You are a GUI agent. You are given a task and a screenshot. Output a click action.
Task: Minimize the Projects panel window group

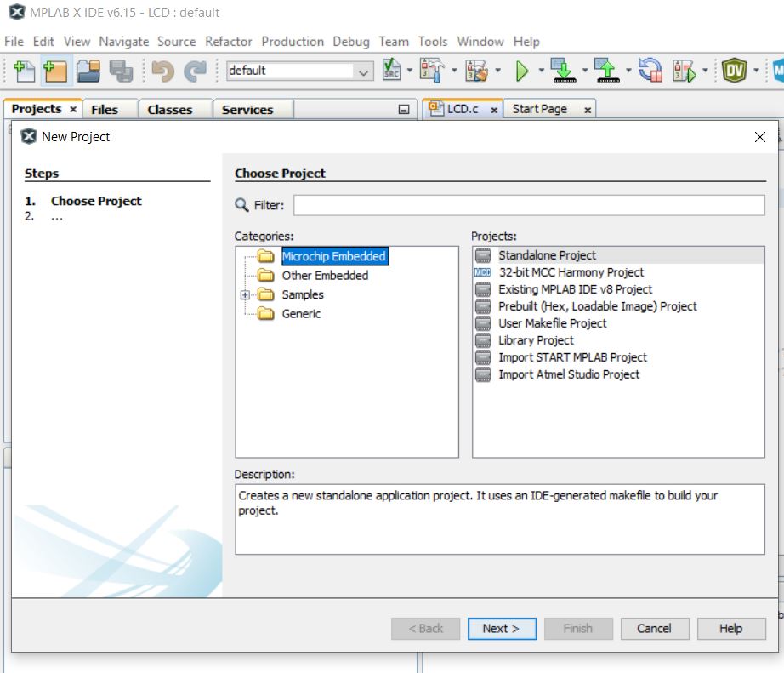click(x=404, y=110)
